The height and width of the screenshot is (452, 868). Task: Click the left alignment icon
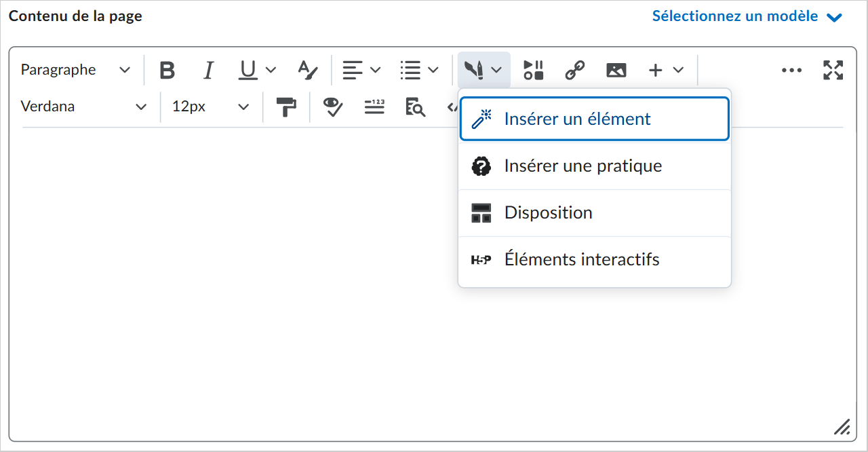coord(352,70)
